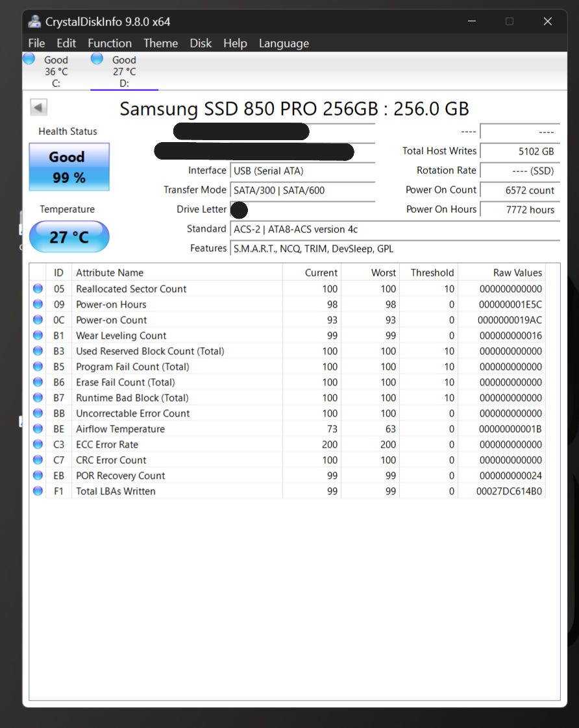
Task: Click status orb of Power-on Count row
Action: (x=38, y=319)
